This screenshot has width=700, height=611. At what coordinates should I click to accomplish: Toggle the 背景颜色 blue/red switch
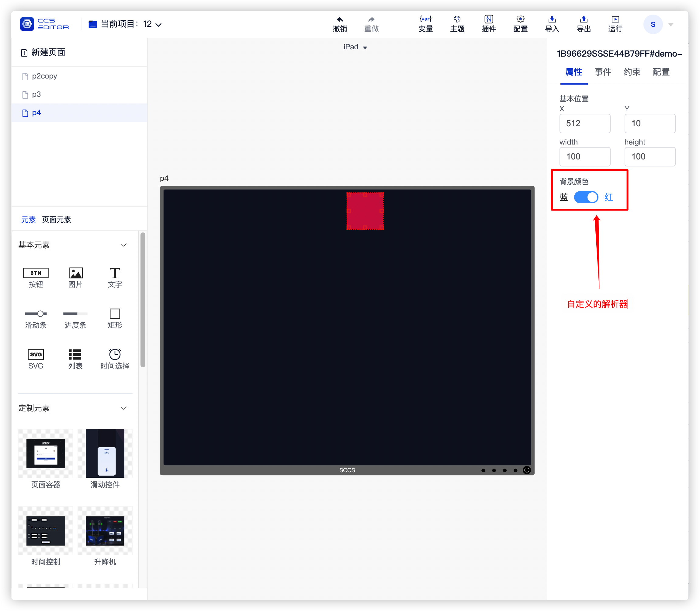(586, 197)
